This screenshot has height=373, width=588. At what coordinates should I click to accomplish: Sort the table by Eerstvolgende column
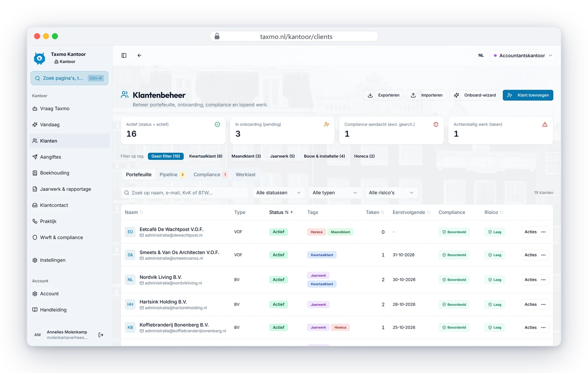coord(411,212)
